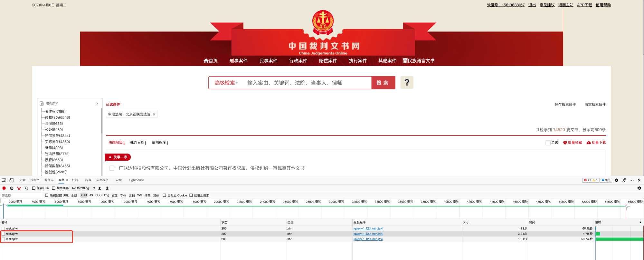This screenshot has width=644, height=260.
Task: Click the question mark help button beside search
Action: pyautogui.click(x=407, y=83)
